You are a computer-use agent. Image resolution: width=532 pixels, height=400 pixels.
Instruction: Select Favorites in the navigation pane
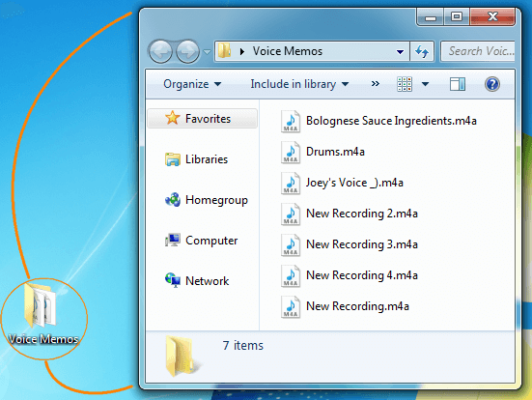pos(203,118)
